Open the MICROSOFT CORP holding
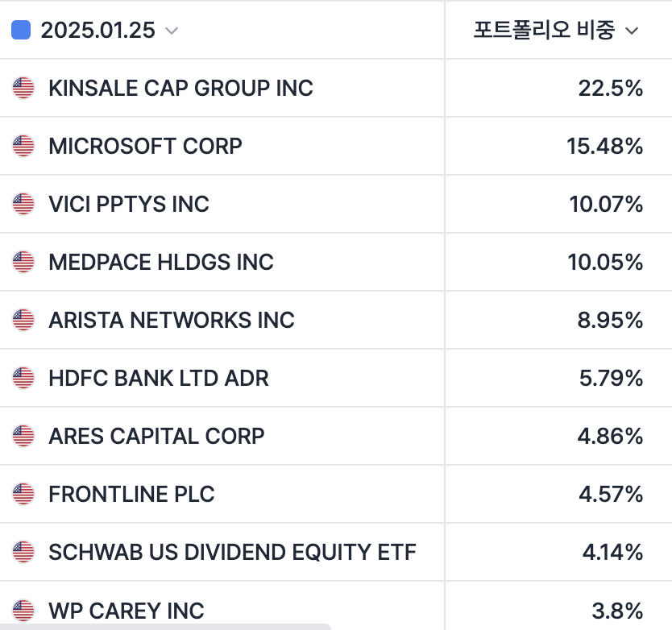This screenshot has width=672, height=630. point(145,146)
